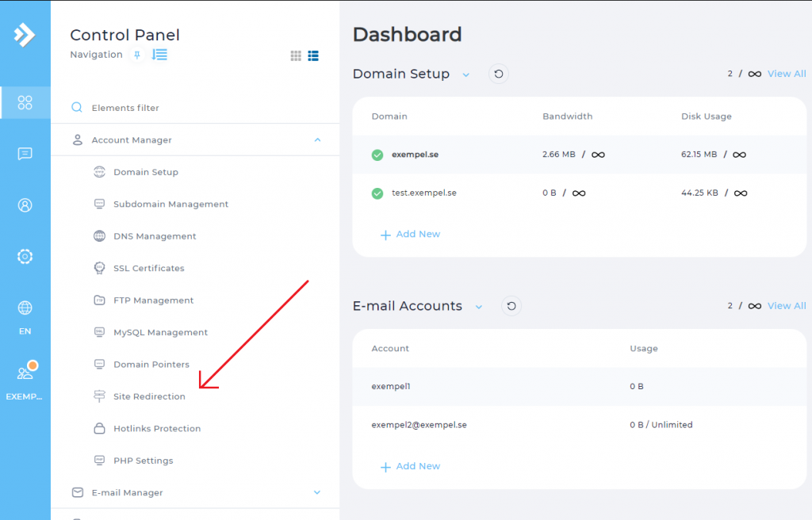Click the 2.66 MB bandwidth value
Image resolution: width=812 pixels, height=520 pixels.
[559, 155]
